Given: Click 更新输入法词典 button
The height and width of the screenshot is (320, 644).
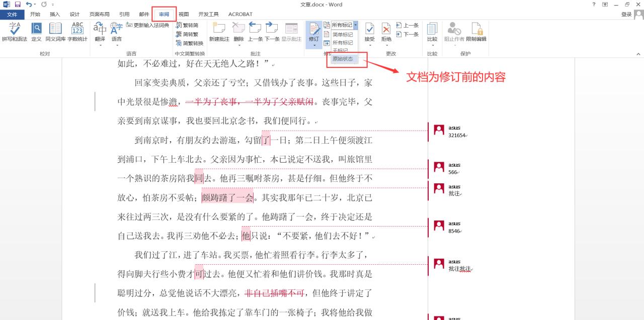Looking at the screenshot, I should coord(147,25).
